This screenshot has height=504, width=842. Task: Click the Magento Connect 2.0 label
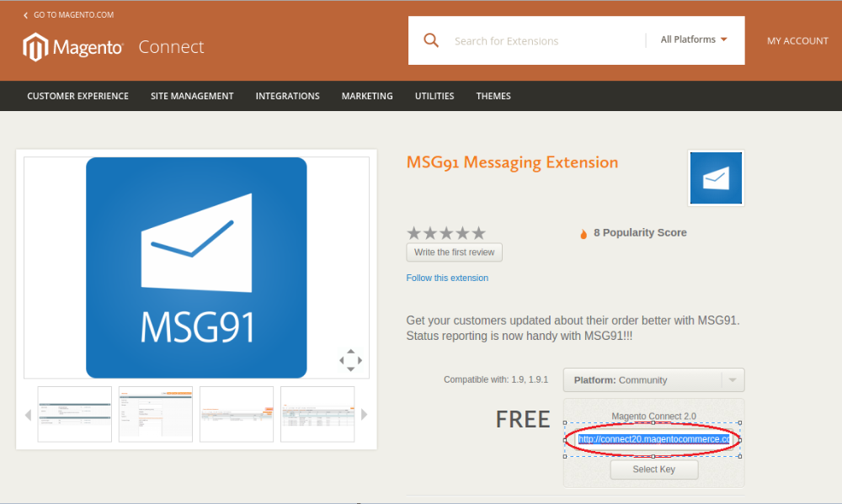tap(653, 416)
